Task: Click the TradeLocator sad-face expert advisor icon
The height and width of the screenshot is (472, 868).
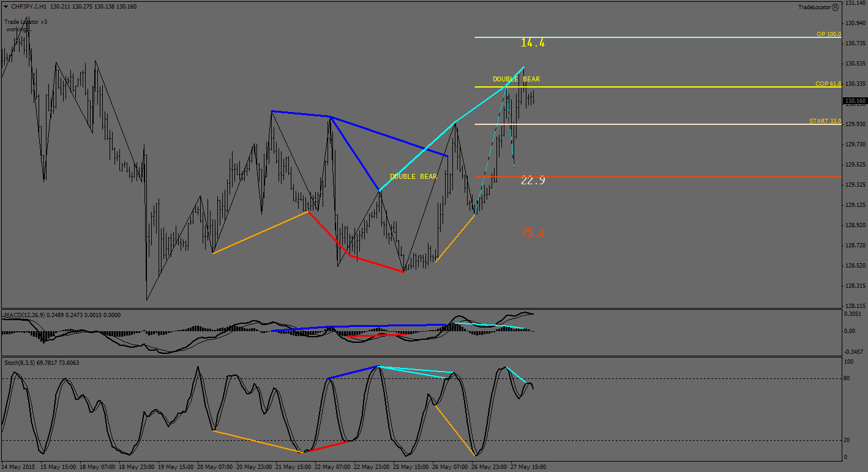Action: tap(836, 7)
